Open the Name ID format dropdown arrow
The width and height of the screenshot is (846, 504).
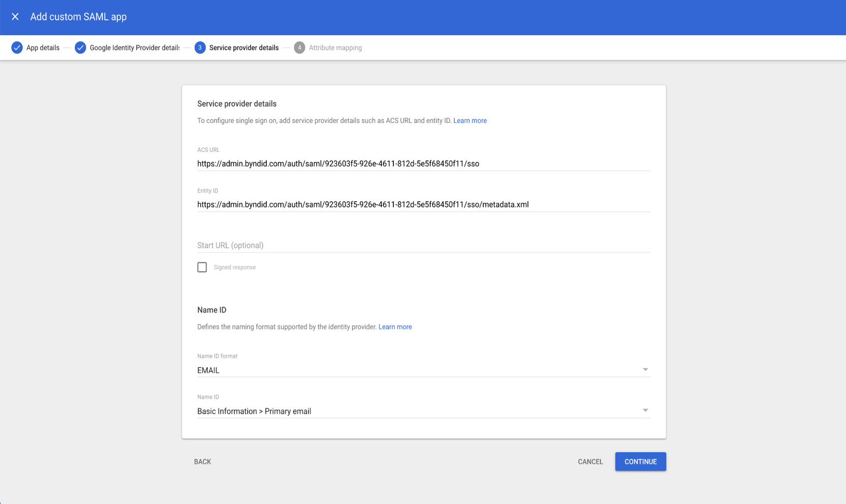[645, 370]
